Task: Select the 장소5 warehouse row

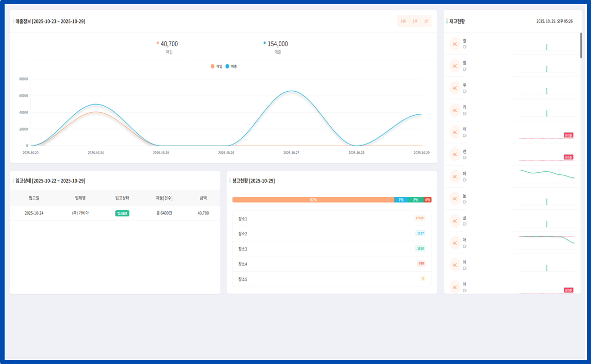Action: pos(332,279)
